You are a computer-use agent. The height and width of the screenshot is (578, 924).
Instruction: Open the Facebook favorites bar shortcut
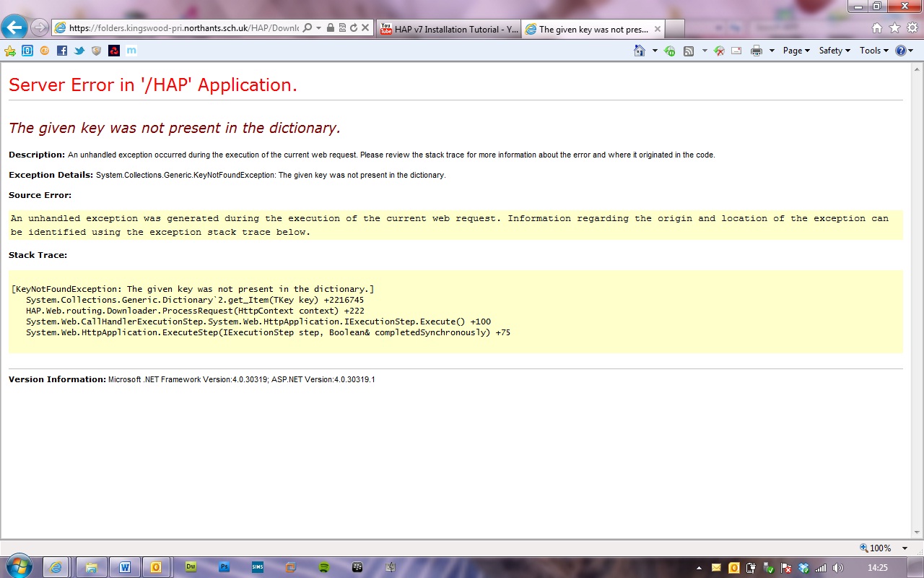[62, 51]
